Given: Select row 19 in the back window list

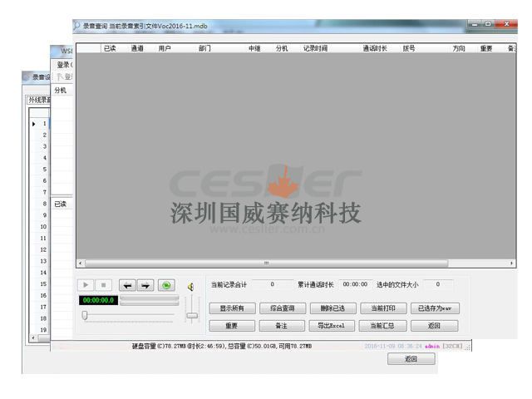Looking at the screenshot, I should click(x=40, y=330).
